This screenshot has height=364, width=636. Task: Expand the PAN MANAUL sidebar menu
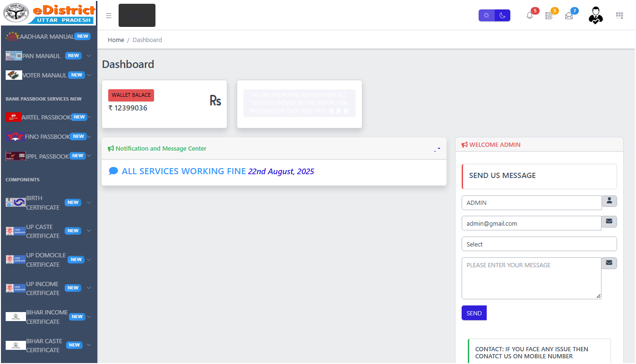click(x=47, y=56)
